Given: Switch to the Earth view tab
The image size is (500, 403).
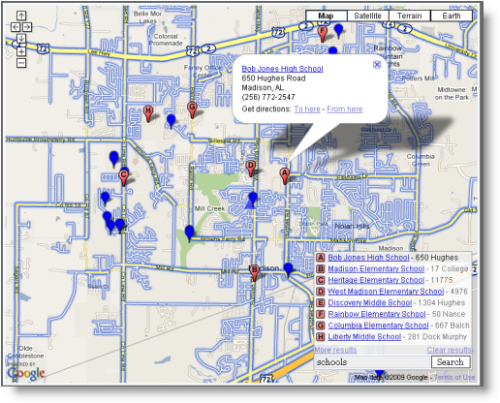Looking at the screenshot, I should [451, 16].
